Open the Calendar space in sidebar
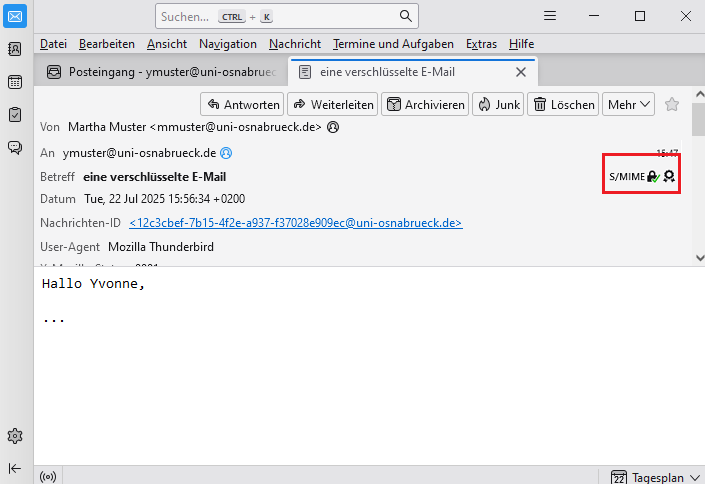Screen dimensions: 706x484 (x=15, y=82)
